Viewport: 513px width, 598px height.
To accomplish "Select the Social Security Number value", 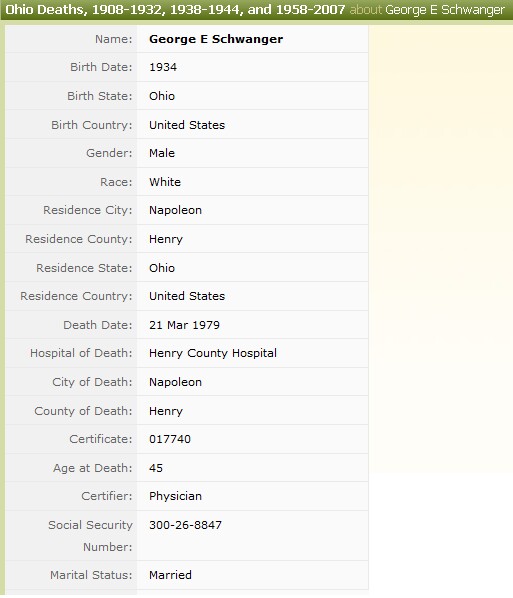I will [x=185, y=525].
